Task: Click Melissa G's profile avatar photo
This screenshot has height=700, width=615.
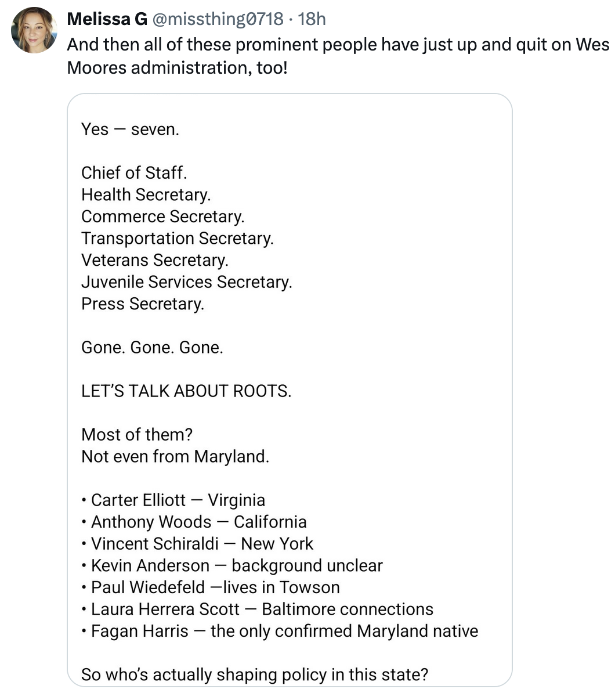Action: coord(34,30)
